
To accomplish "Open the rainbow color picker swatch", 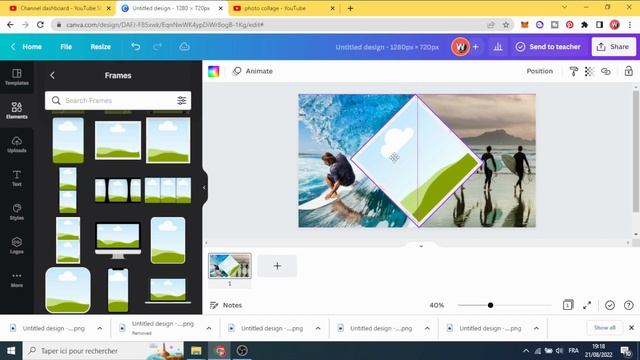I will 213,71.
